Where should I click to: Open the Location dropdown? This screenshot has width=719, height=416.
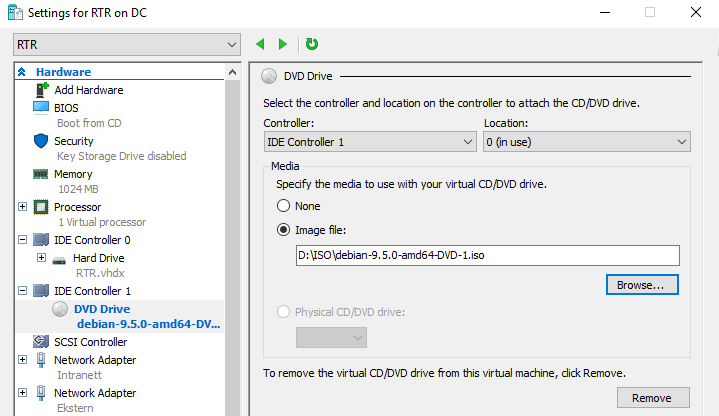[586, 142]
